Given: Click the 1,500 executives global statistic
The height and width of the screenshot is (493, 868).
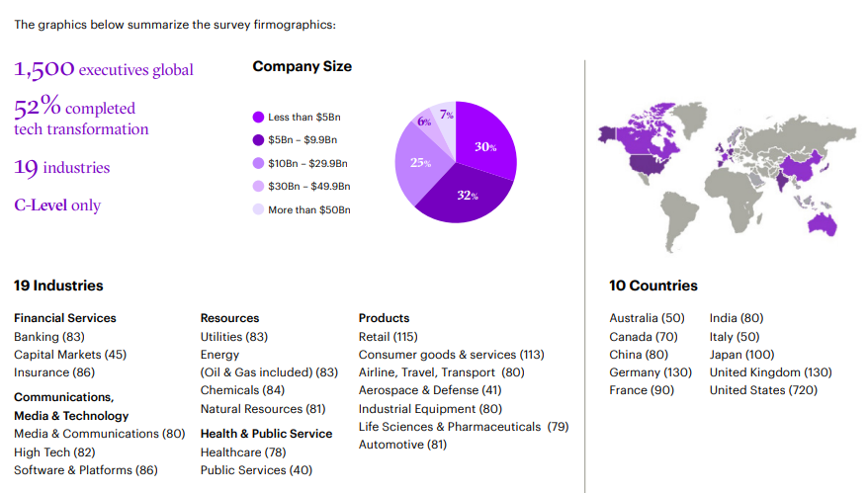Looking at the screenshot, I should pos(104,69).
